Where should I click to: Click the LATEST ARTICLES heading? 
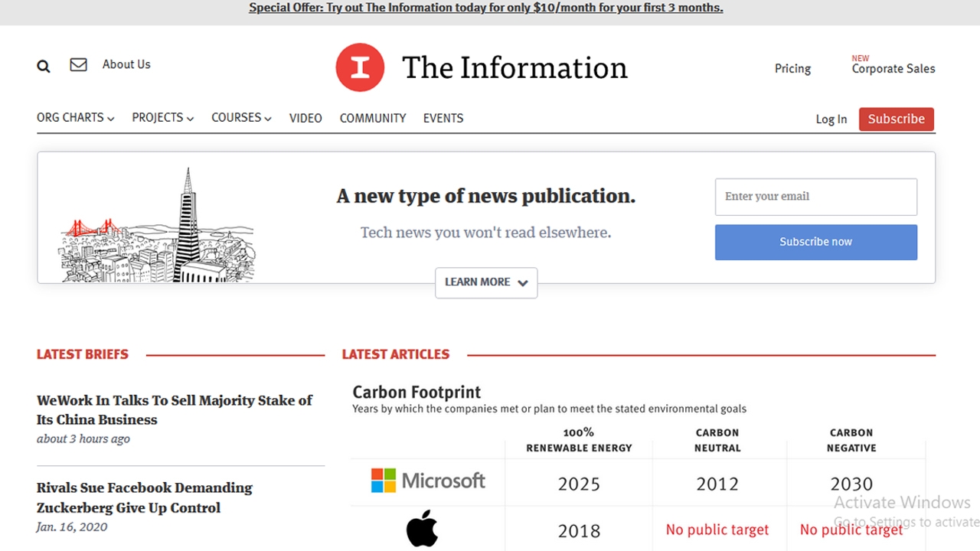point(396,354)
